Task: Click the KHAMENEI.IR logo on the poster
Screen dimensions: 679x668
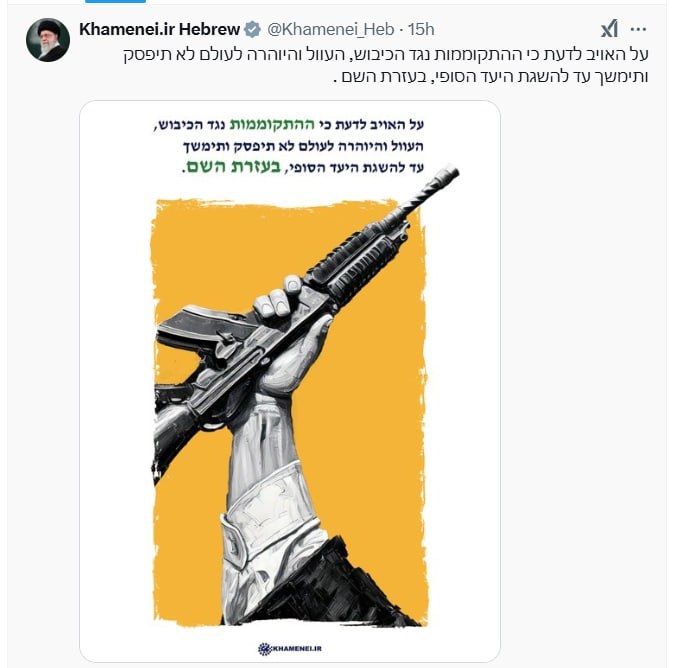Action: (289, 648)
